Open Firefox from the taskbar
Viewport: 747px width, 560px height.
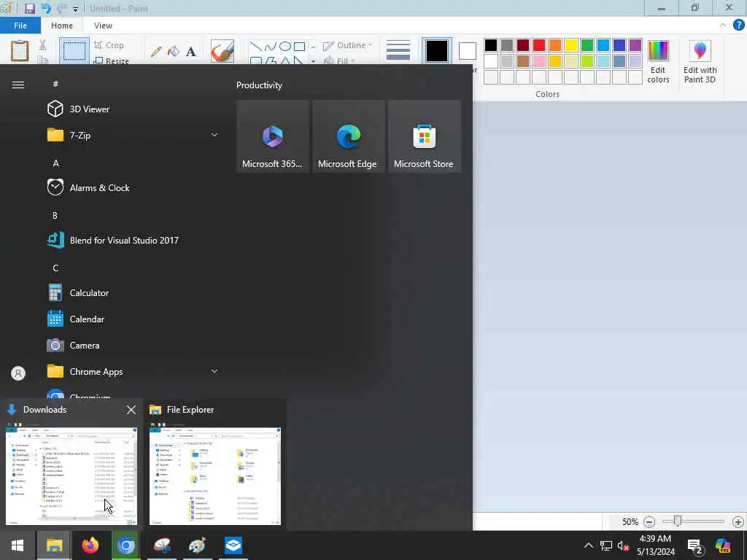pos(90,545)
